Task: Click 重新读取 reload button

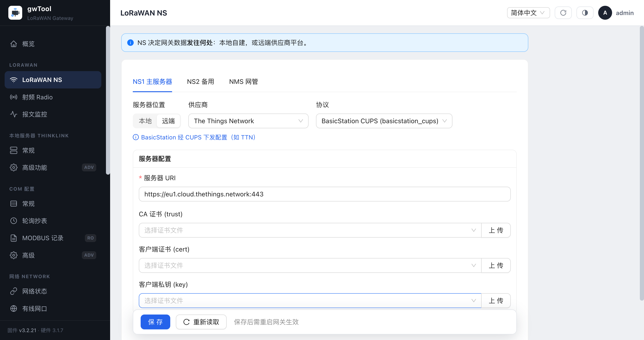Action: pyautogui.click(x=201, y=322)
